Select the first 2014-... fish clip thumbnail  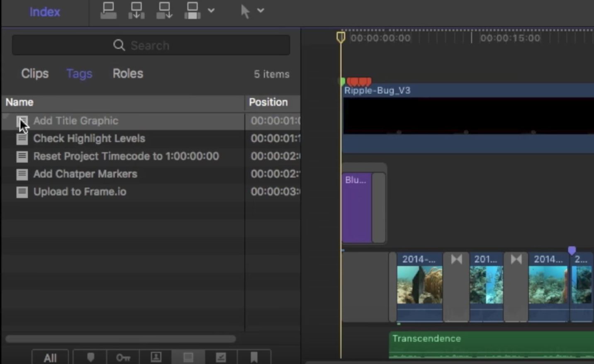coord(420,285)
